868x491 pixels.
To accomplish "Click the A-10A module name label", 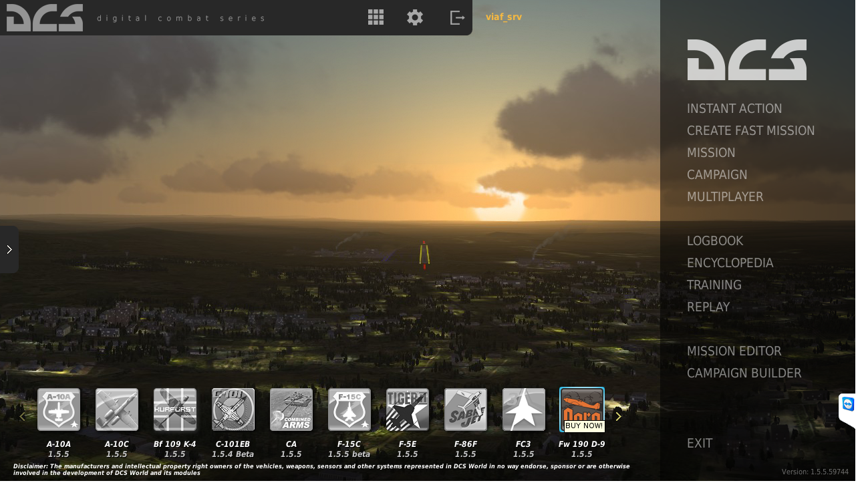I will [x=59, y=444].
